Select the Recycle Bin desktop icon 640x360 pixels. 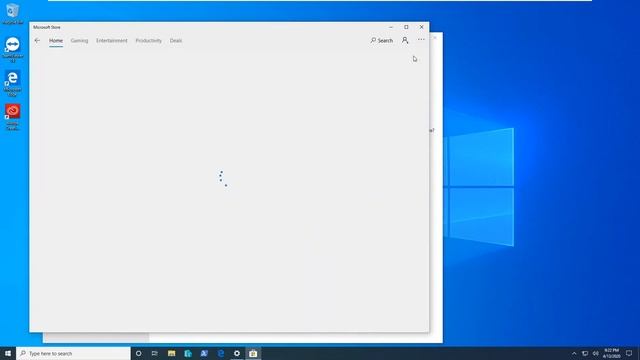(x=13, y=14)
